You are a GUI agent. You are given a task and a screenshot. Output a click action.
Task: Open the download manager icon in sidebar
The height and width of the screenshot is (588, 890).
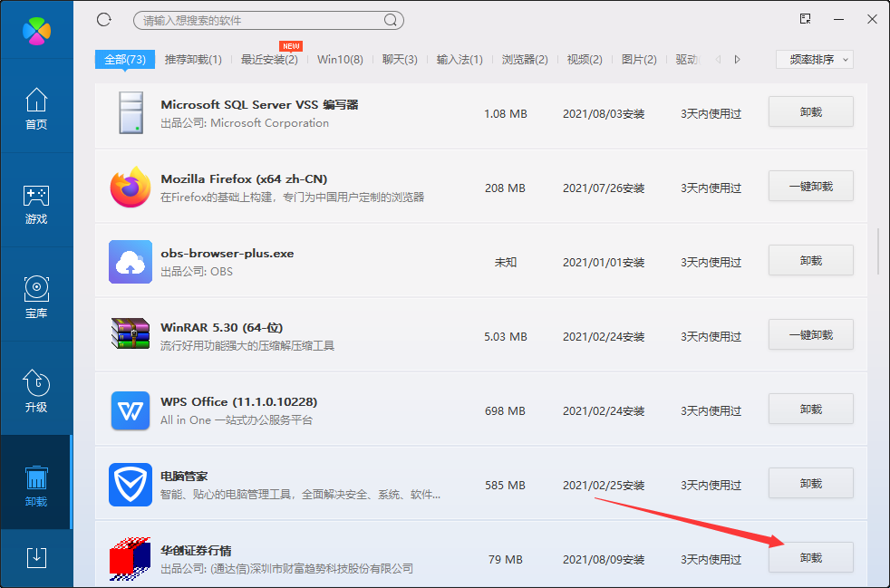37,557
